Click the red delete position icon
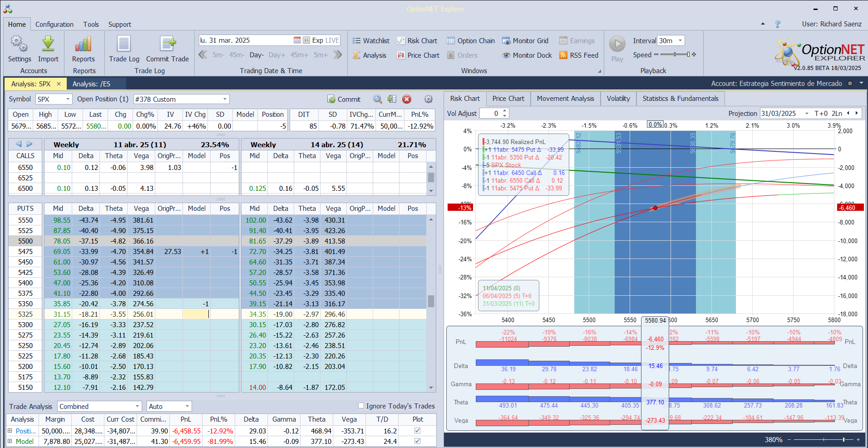Viewport: 868px width, 448px height. click(407, 99)
